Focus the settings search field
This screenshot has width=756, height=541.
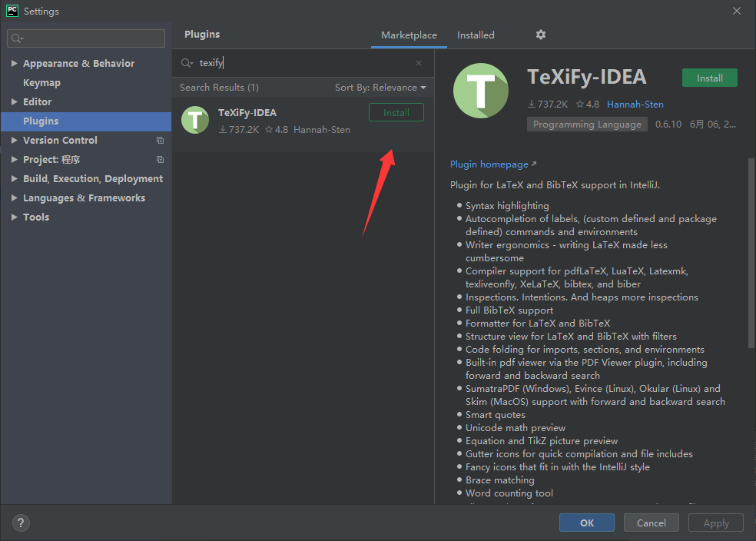coord(86,38)
